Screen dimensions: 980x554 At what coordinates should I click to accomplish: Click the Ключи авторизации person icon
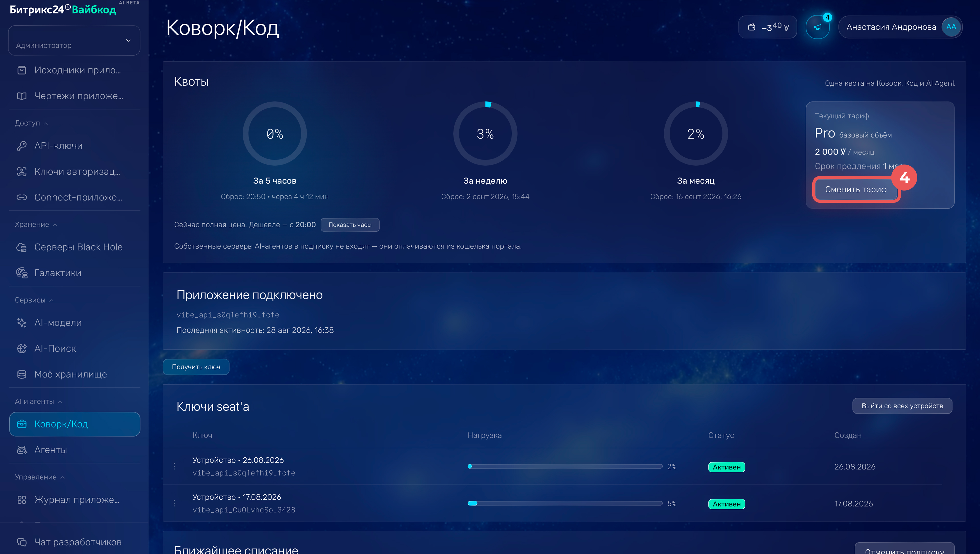click(22, 172)
